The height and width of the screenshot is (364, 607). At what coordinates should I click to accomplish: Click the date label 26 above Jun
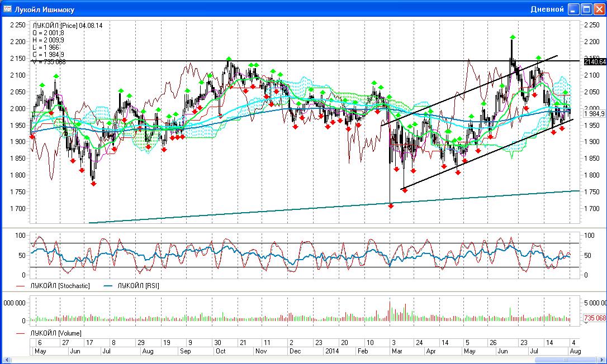pyautogui.click(x=493, y=343)
